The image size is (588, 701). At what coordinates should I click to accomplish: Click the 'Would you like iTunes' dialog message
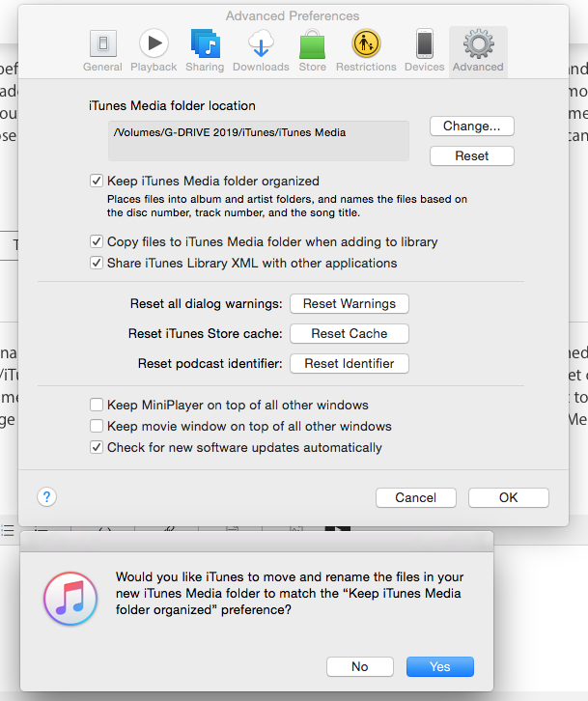pyautogui.click(x=290, y=593)
